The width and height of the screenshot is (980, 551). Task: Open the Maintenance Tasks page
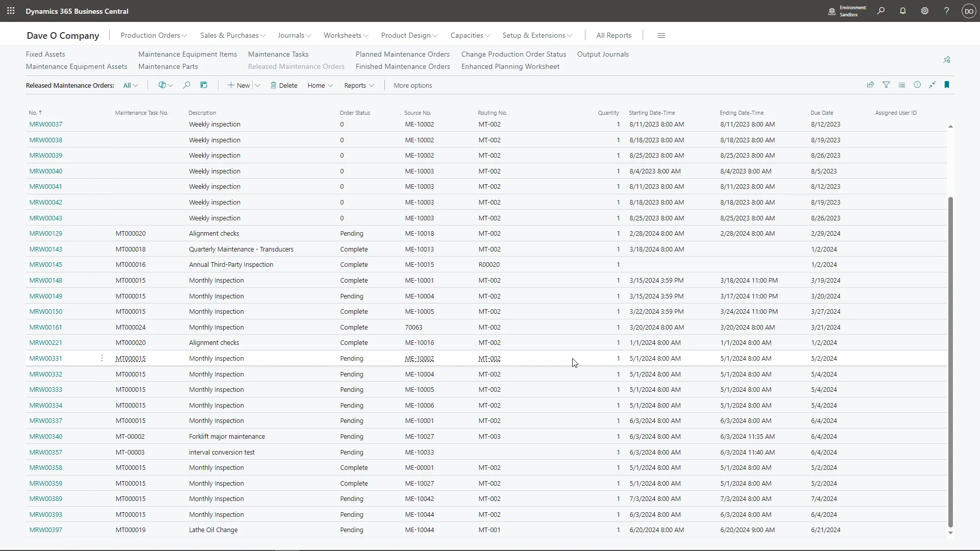coord(278,54)
